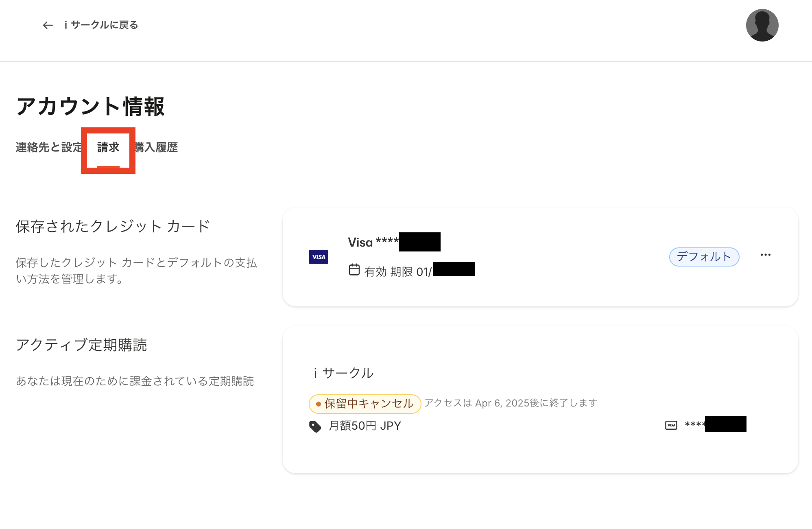The image size is (812, 529).
Task: Click the アクセスは Apr 6, 2025 expiry text
Action: coord(511,403)
